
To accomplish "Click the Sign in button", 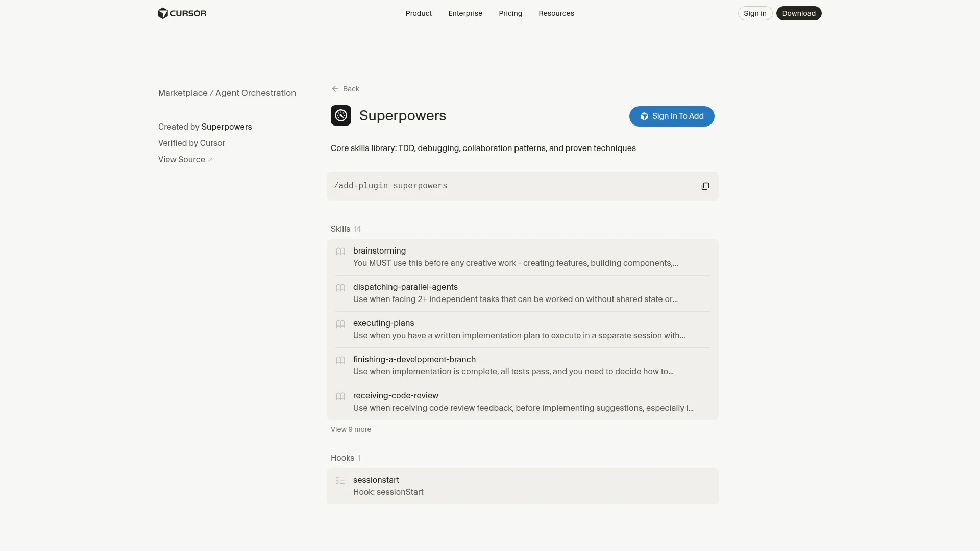I will click(755, 13).
